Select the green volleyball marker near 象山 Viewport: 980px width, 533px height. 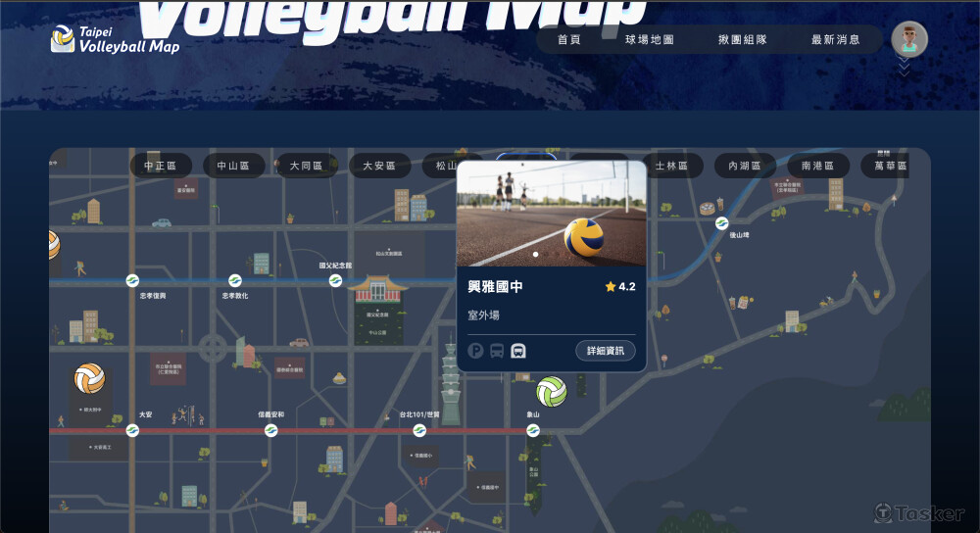pos(551,392)
